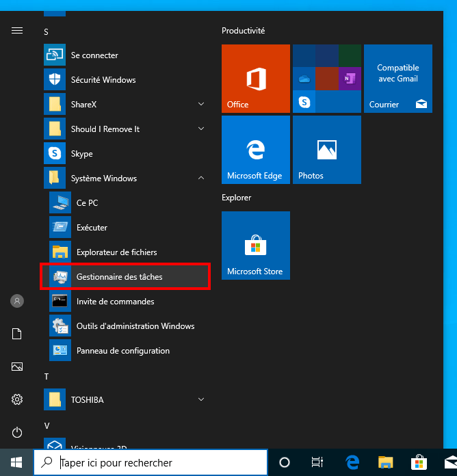Click the Windows Start button
Viewport: 457px width, 476px height.
click(16, 462)
